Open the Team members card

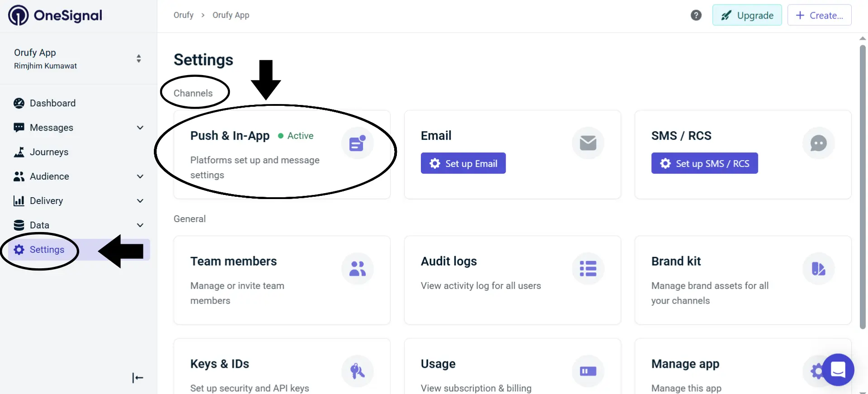pos(282,280)
